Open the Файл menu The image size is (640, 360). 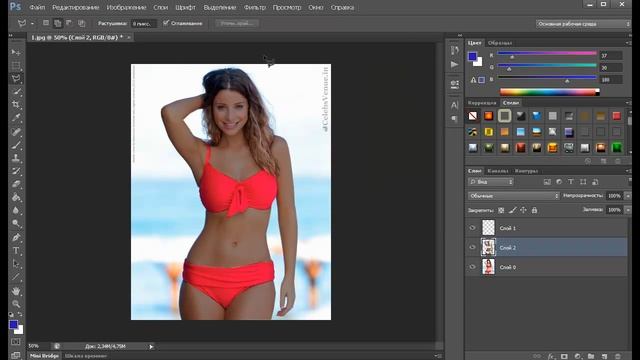click(37, 7)
